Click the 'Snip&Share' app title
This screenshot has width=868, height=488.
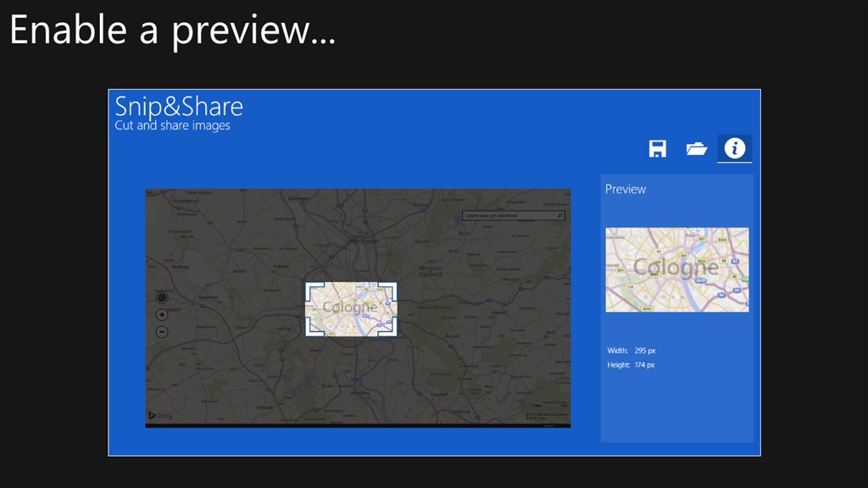coord(179,106)
